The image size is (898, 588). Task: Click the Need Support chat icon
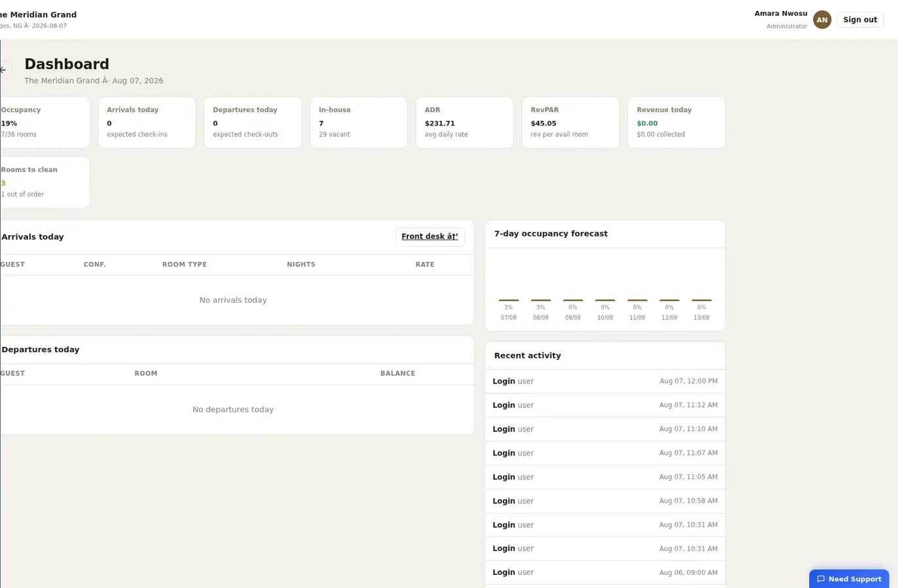pyautogui.click(x=821, y=579)
